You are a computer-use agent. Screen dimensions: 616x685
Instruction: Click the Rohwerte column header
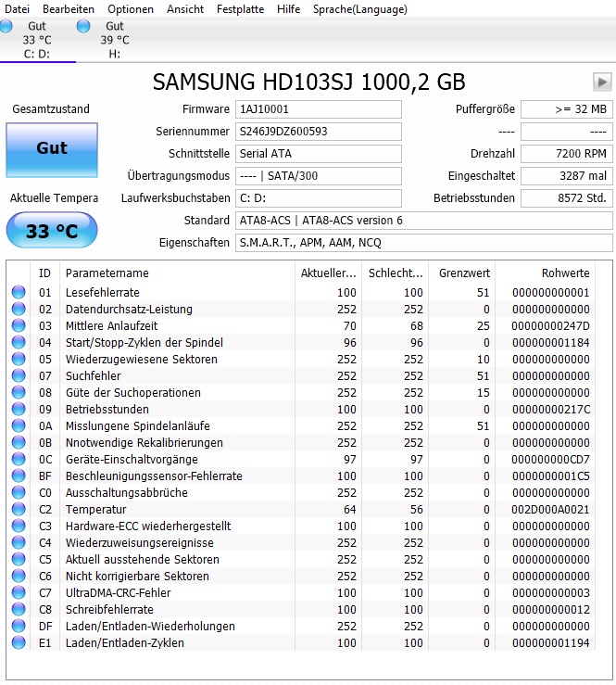[x=545, y=273]
